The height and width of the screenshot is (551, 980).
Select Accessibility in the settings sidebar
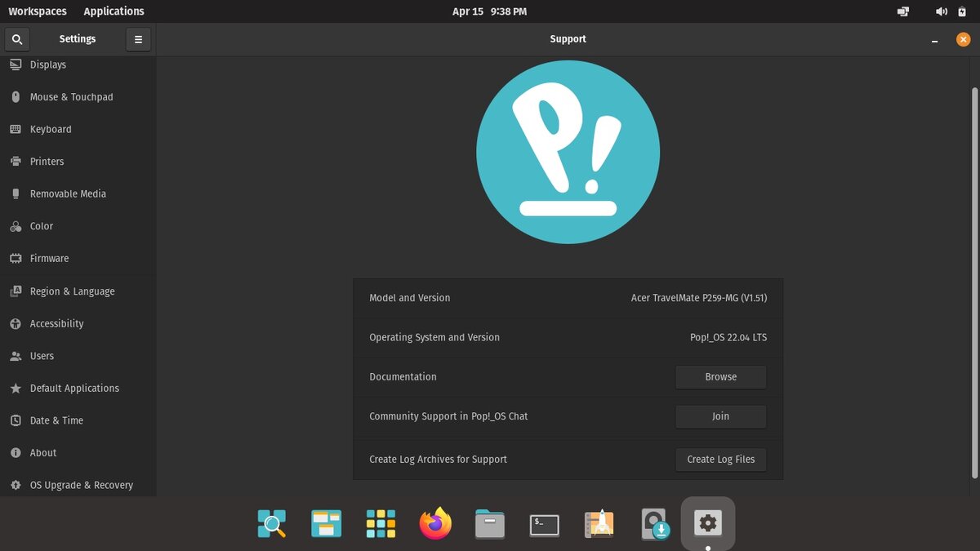coord(78,323)
